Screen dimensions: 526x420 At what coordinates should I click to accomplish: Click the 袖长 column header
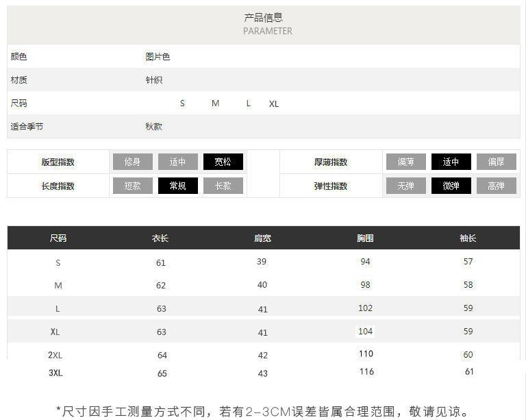pos(468,238)
